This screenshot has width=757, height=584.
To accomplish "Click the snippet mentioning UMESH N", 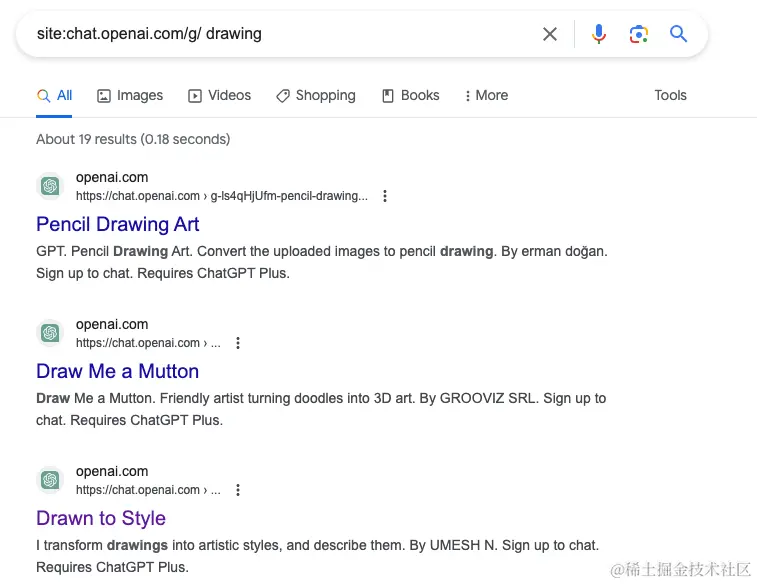I will (317, 556).
